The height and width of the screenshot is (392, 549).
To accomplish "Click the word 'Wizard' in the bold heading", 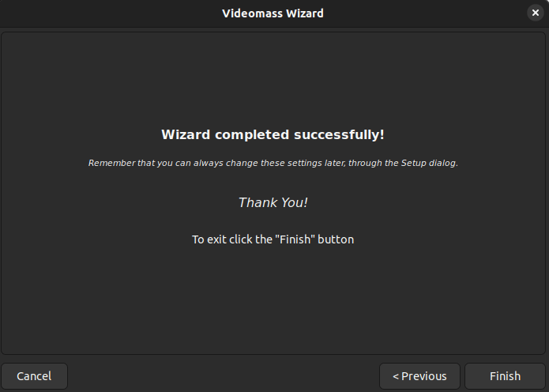I will point(186,134).
